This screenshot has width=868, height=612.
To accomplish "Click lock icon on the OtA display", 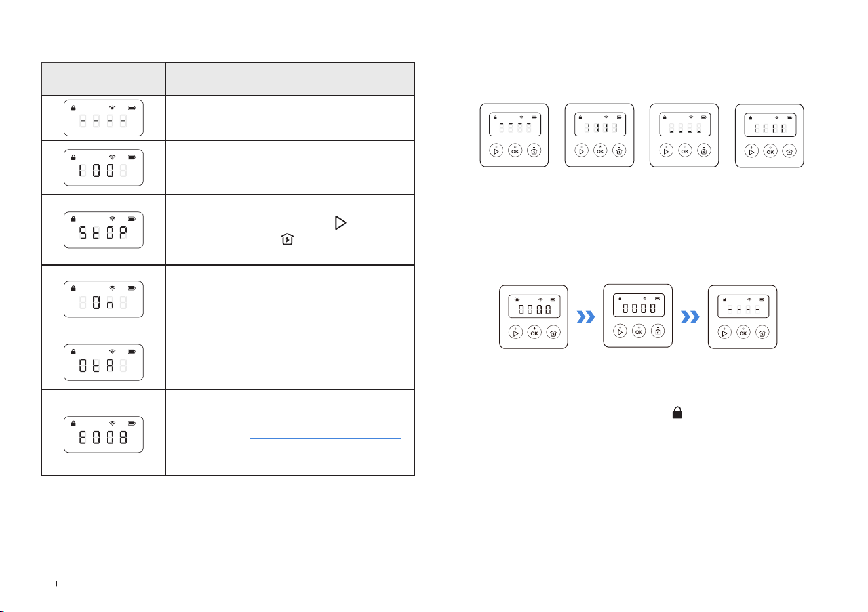I will pos(73,352).
